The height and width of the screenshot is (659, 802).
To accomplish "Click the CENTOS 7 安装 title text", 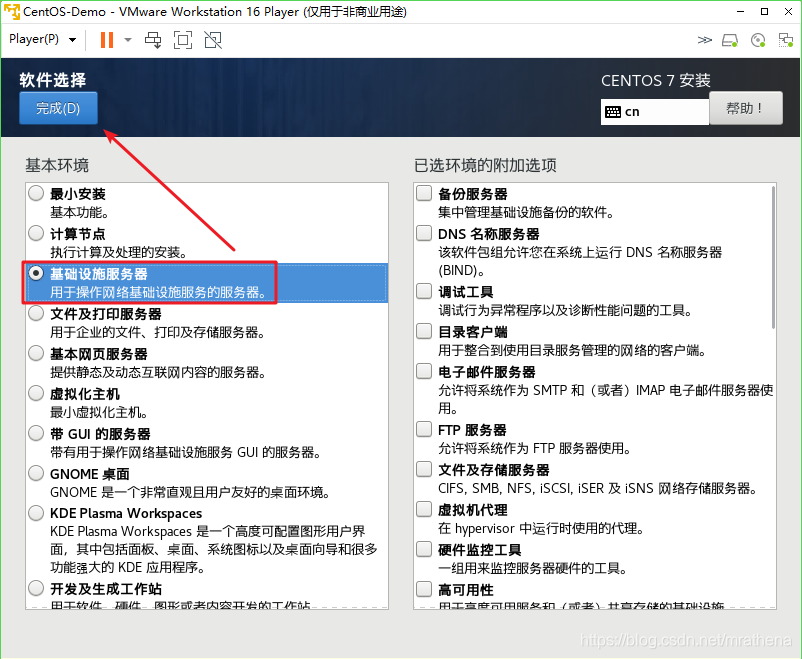I will pyautogui.click(x=656, y=80).
